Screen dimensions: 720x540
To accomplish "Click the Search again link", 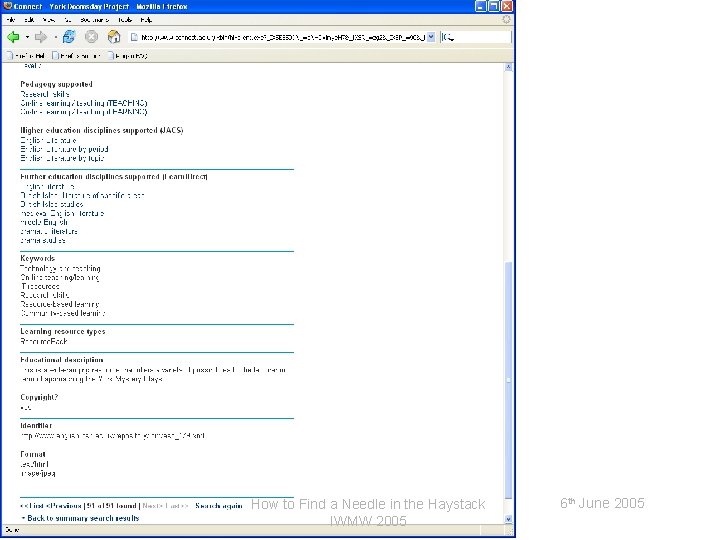I will (219, 506).
